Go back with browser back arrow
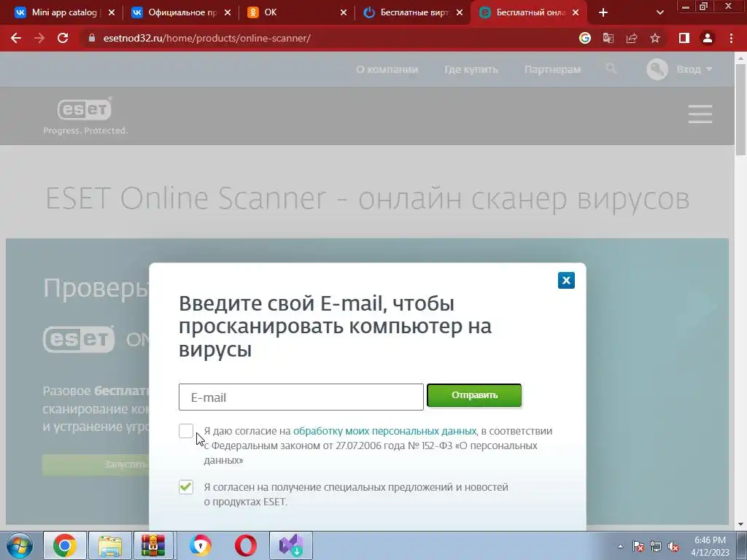This screenshot has width=747, height=560. [16, 38]
